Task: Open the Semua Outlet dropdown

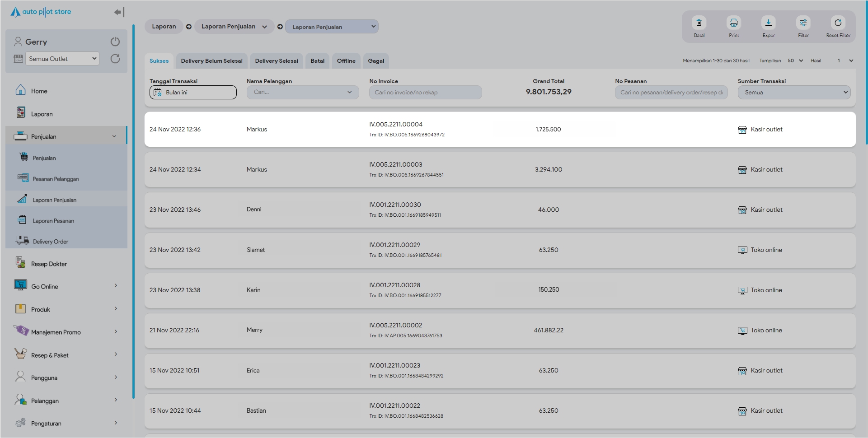Action: [62, 59]
